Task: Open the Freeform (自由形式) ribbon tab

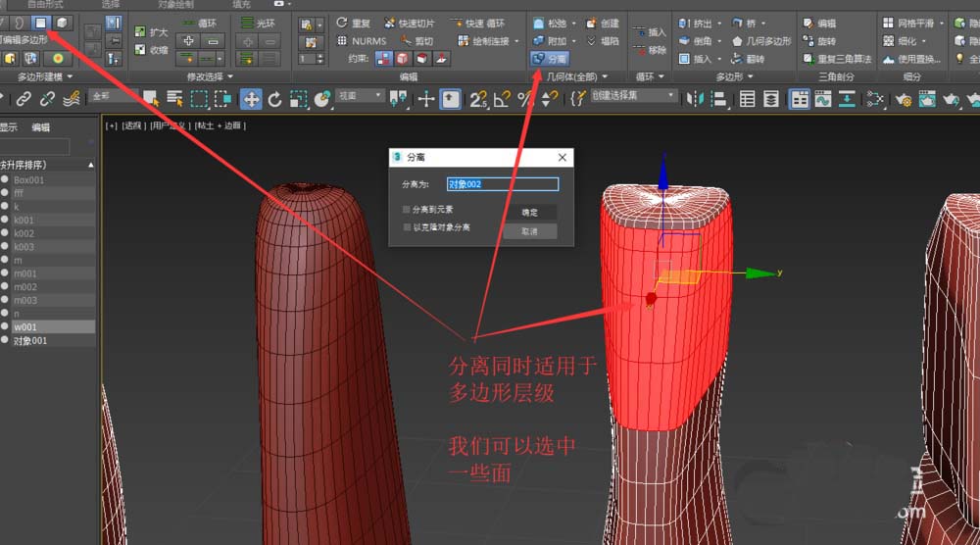Action: 45,4
